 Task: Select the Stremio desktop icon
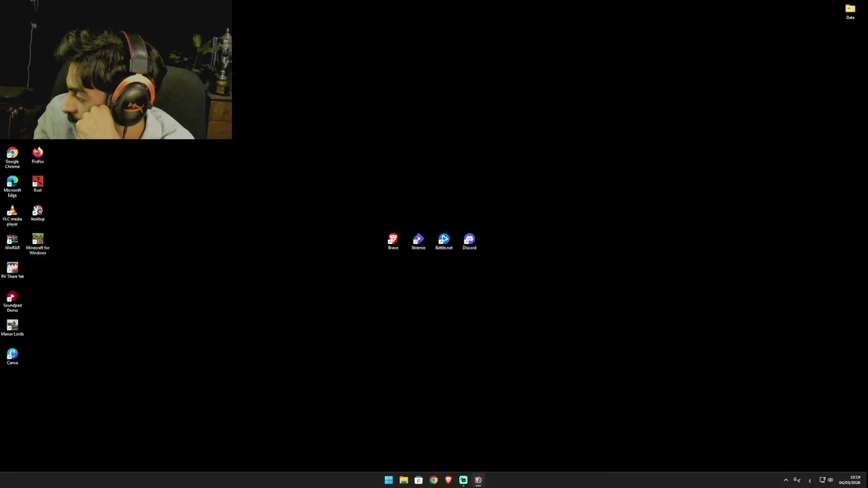tap(418, 242)
